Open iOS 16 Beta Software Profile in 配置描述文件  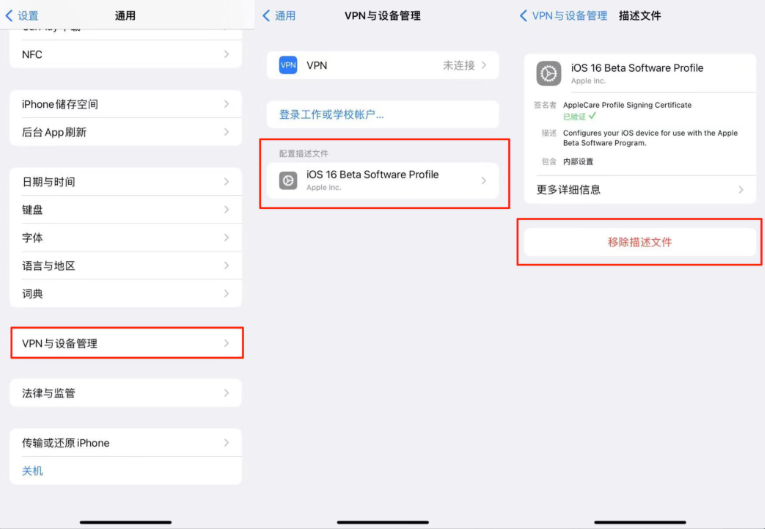click(382, 181)
